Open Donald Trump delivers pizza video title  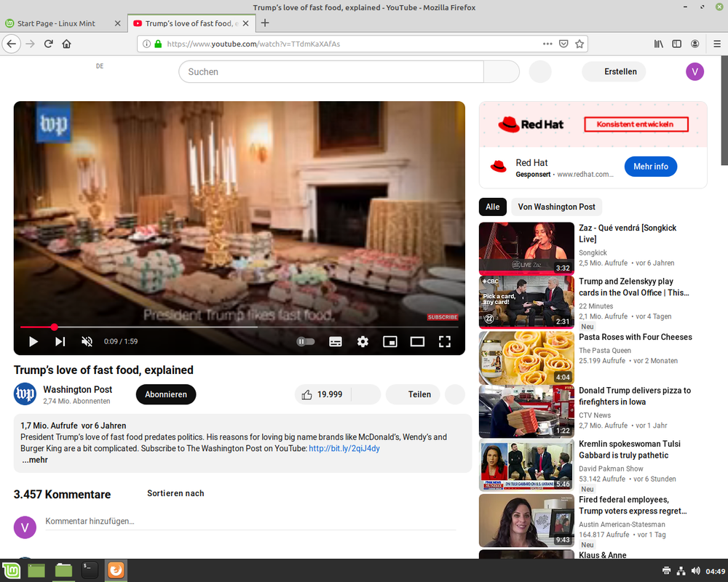(x=634, y=396)
